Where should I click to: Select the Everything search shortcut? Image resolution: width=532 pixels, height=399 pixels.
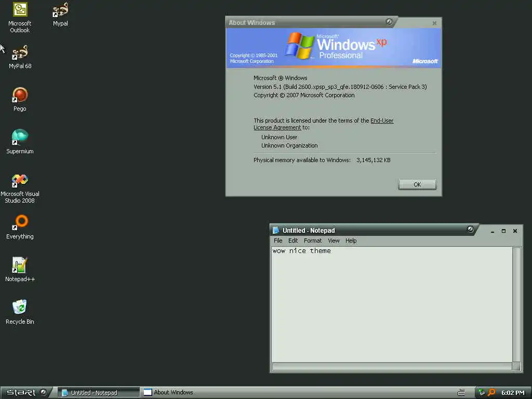(x=20, y=227)
